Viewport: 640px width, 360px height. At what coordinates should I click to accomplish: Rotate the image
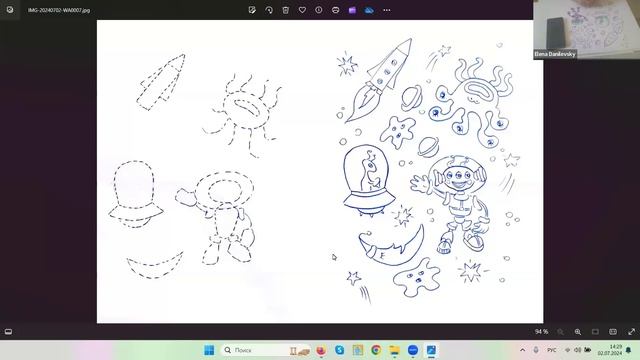click(269, 10)
